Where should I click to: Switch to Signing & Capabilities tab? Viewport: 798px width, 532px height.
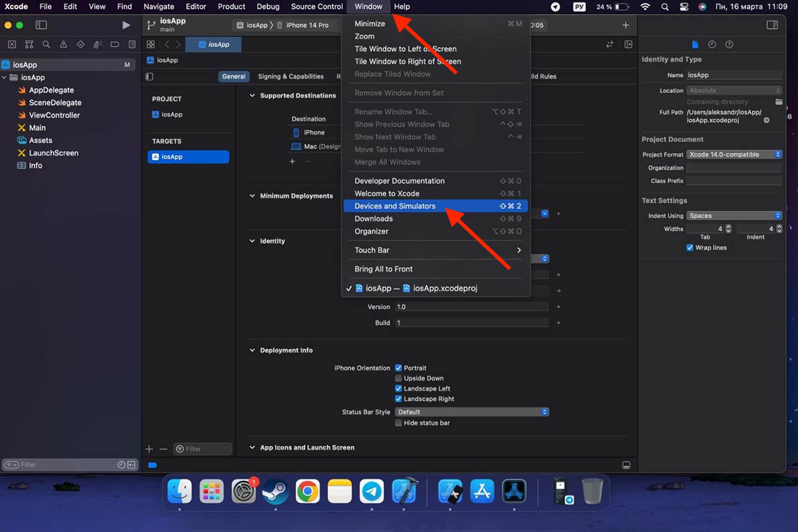point(291,76)
